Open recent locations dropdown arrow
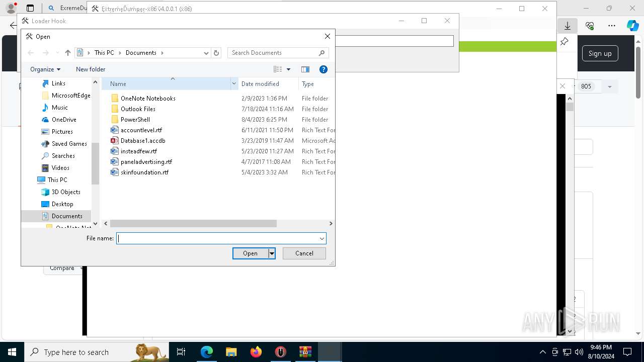 [x=57, y=53]
